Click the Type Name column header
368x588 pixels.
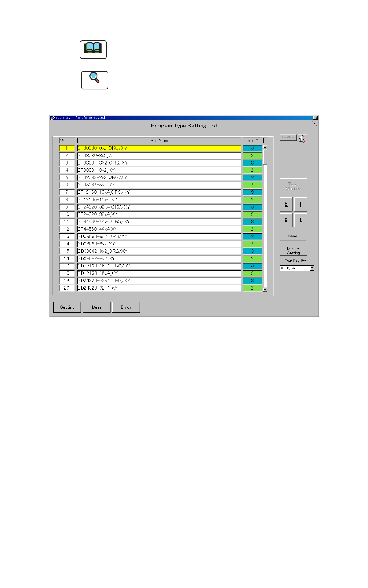pyautogui.click(x=159, y=140)
